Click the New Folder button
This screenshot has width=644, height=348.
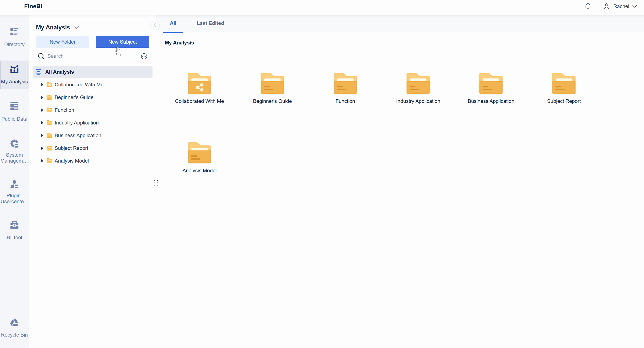(x=62, y=42)
